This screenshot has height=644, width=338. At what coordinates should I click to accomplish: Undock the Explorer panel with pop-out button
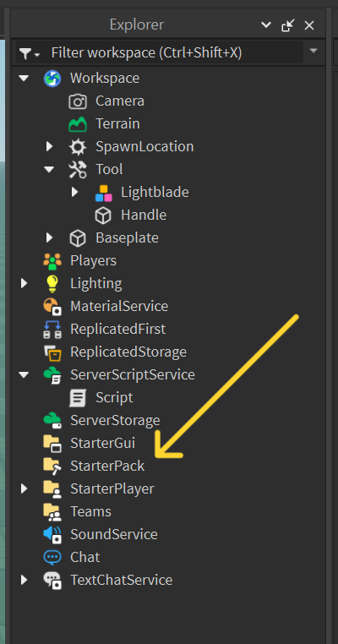(x=288, y=25)
